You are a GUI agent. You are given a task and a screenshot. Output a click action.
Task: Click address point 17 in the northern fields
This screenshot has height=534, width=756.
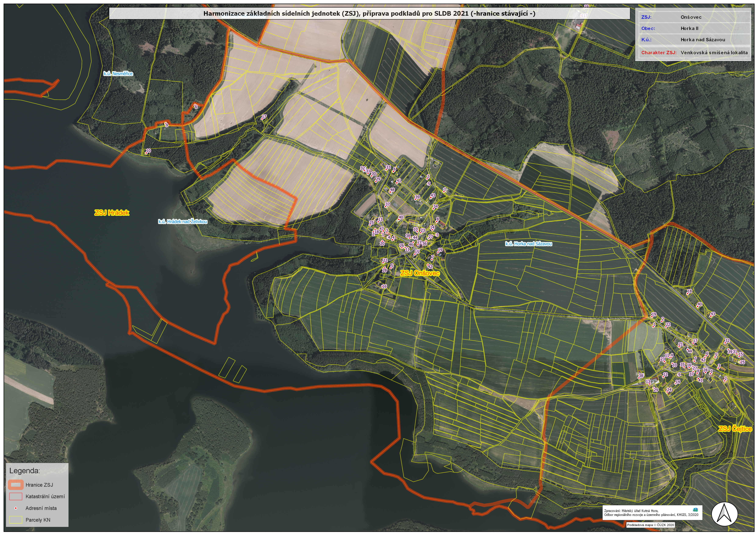pos(262,119)
